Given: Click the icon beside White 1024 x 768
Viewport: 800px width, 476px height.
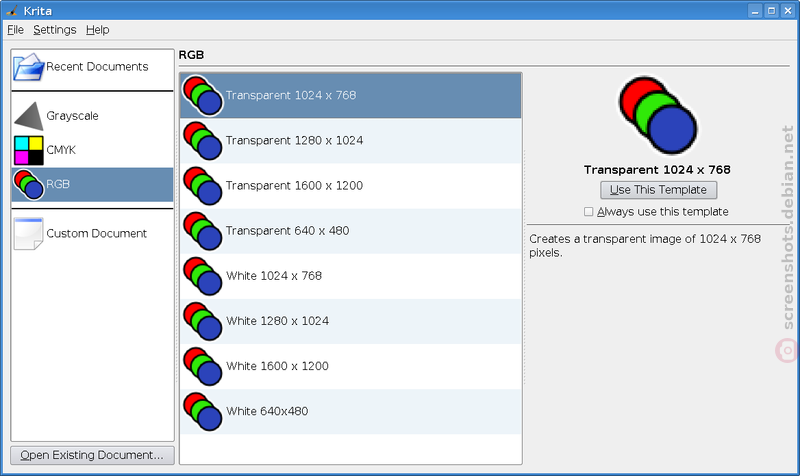Looking at the screenshot, I should pyautogui.click(x=203, y=276).
